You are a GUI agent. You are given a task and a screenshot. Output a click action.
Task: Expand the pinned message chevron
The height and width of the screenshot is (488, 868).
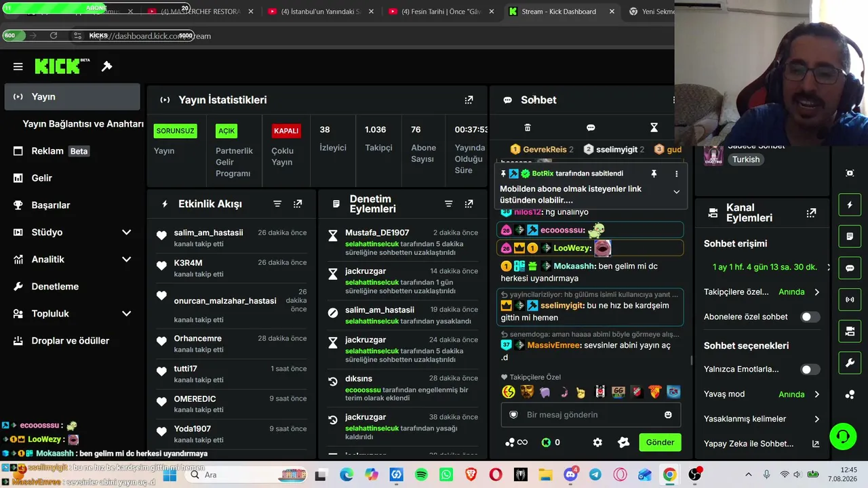click(676, 192)
